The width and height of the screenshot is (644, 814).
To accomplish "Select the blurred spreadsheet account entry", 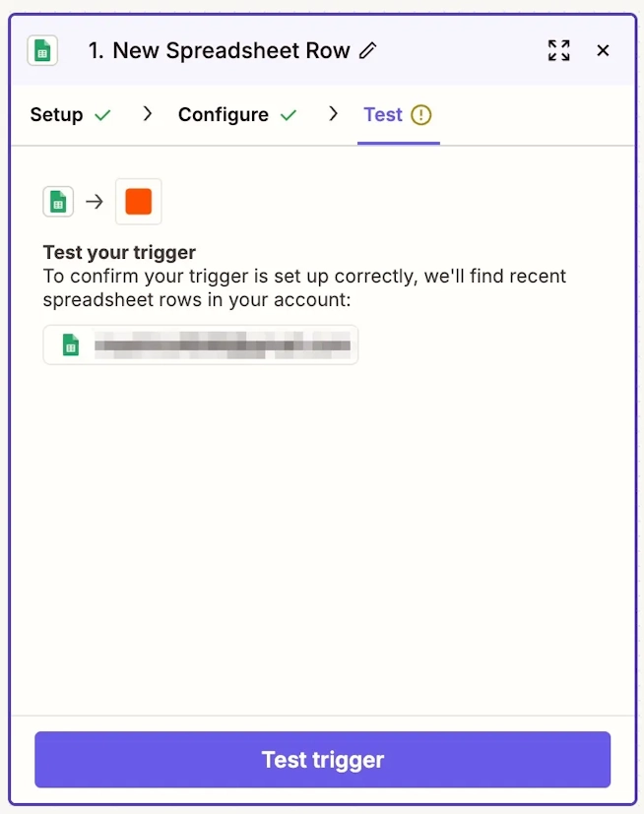I will pyautogui.click(x=201, y=344).
